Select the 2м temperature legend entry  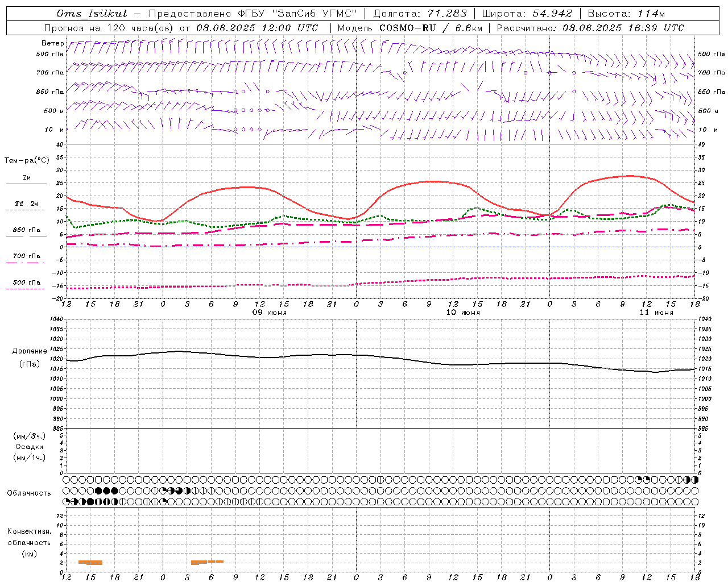(26, 178)
